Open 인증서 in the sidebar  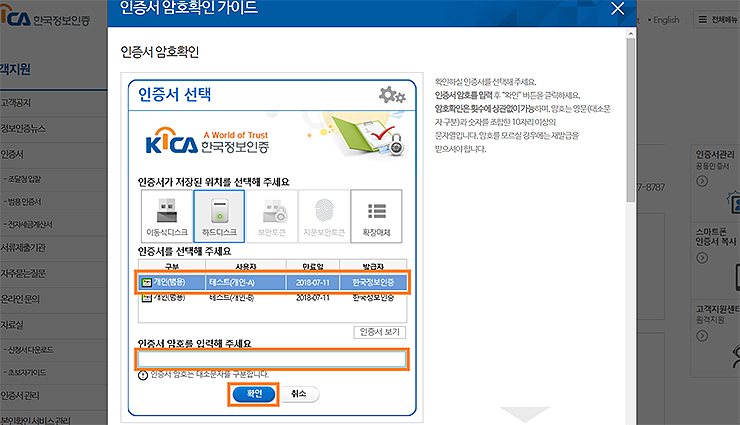[x=12, y=154]
